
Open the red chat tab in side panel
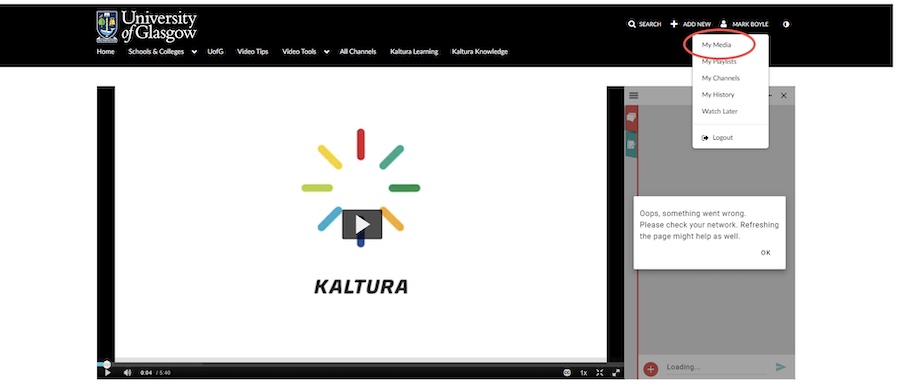(x=631, y=118)
